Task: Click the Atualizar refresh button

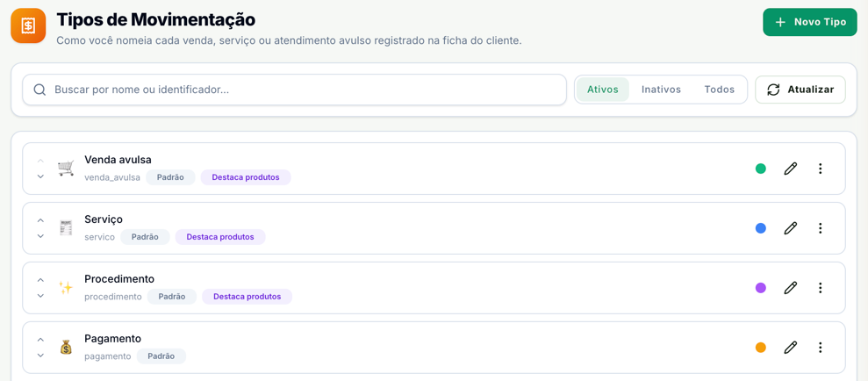Action: click(800, 90)
